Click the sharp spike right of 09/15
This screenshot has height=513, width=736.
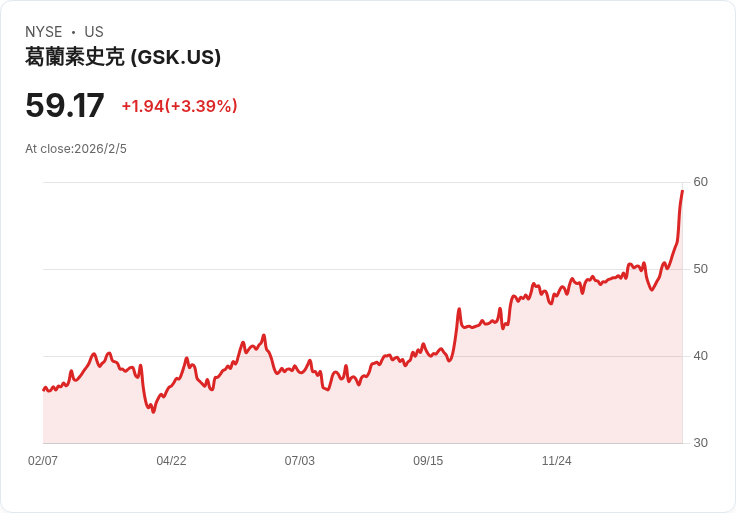pyautogui.click(x=459, y=310)
